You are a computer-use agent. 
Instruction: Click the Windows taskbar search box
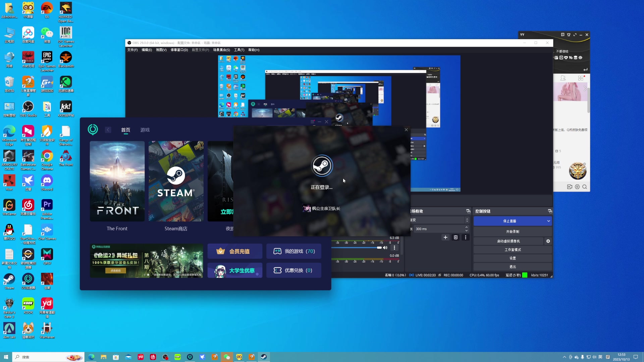[x=48, y=357]
